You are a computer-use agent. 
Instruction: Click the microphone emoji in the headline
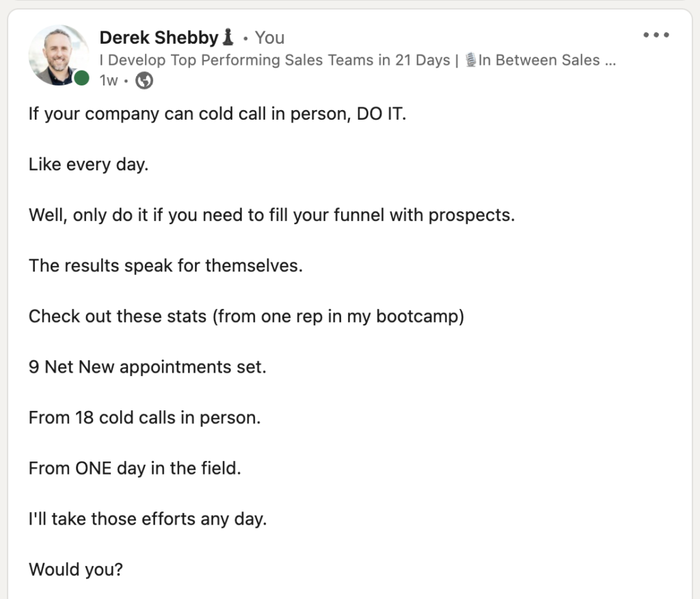(x=470, y=60)
